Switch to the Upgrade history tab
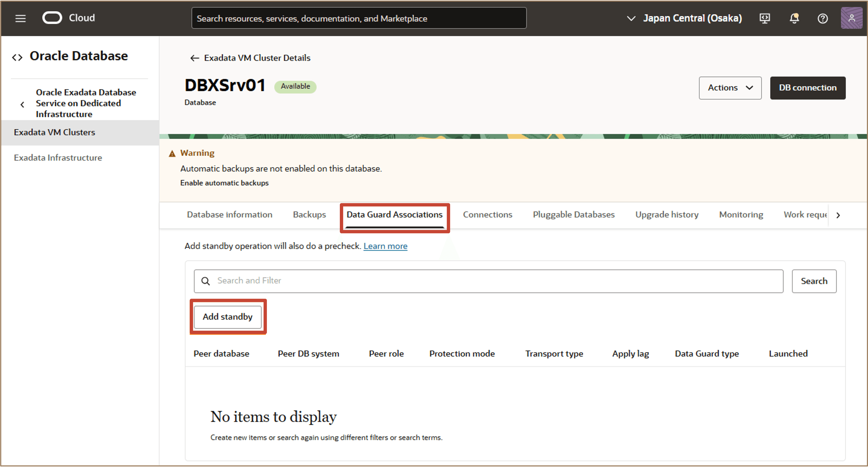 [667, 214]
